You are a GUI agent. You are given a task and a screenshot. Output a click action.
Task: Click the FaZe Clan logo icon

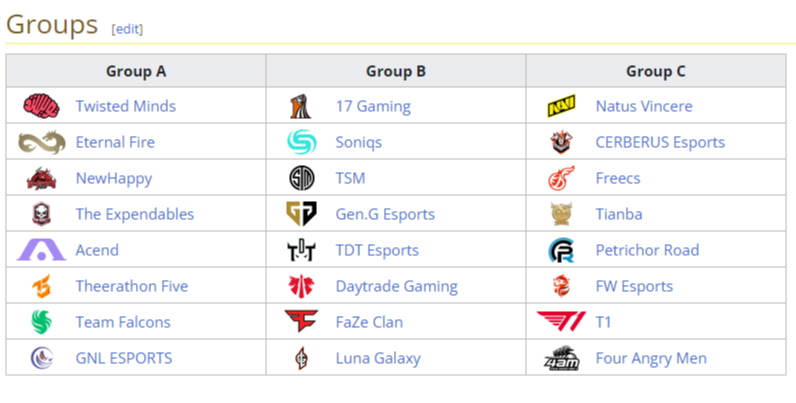click(x=301, y=322)
